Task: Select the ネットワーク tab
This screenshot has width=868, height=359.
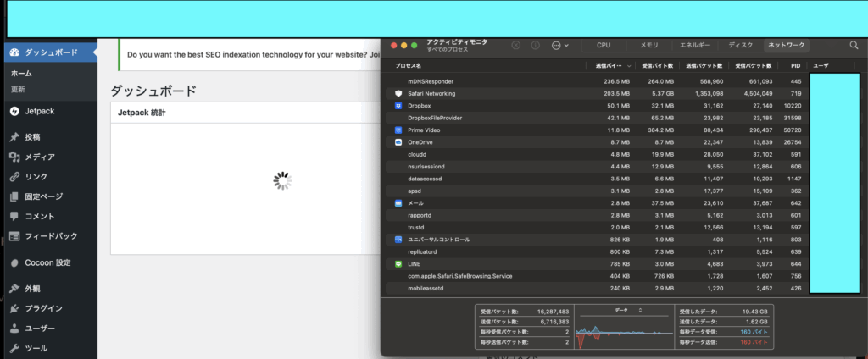Action: point(787,46)
